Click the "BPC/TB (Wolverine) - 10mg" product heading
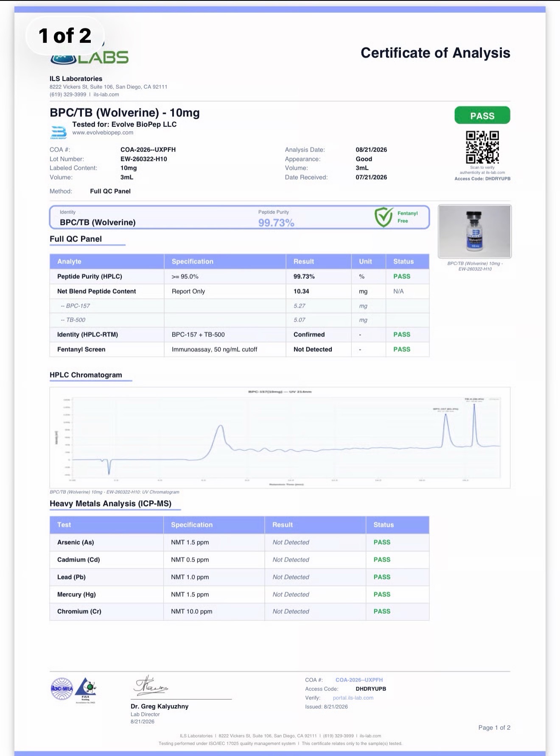560x756 pixels. coord(125,112)
